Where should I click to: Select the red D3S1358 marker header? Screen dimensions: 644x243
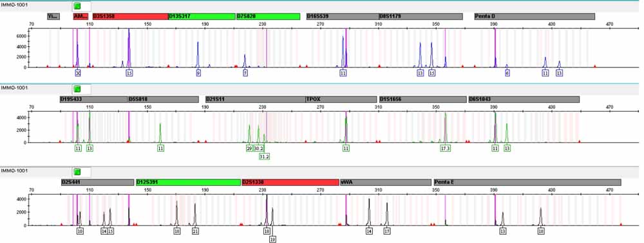coord(131,16)
